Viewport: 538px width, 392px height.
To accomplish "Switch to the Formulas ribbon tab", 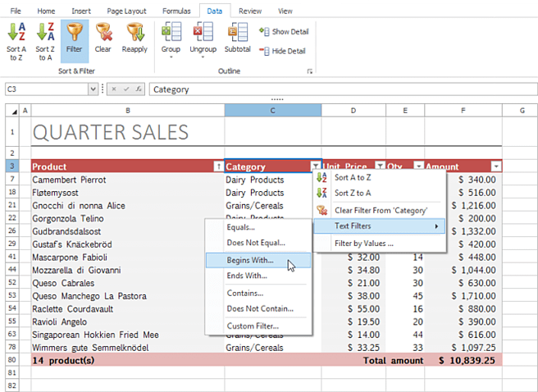I will [x=176, y=11].
